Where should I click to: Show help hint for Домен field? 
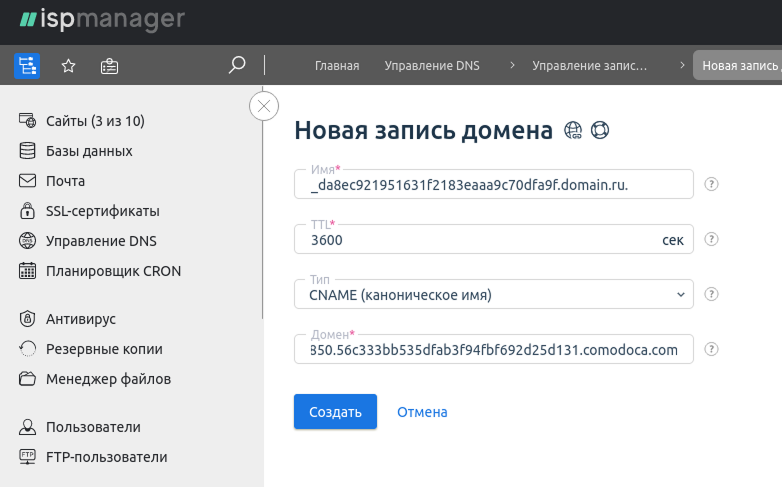(x=712, y=349)
